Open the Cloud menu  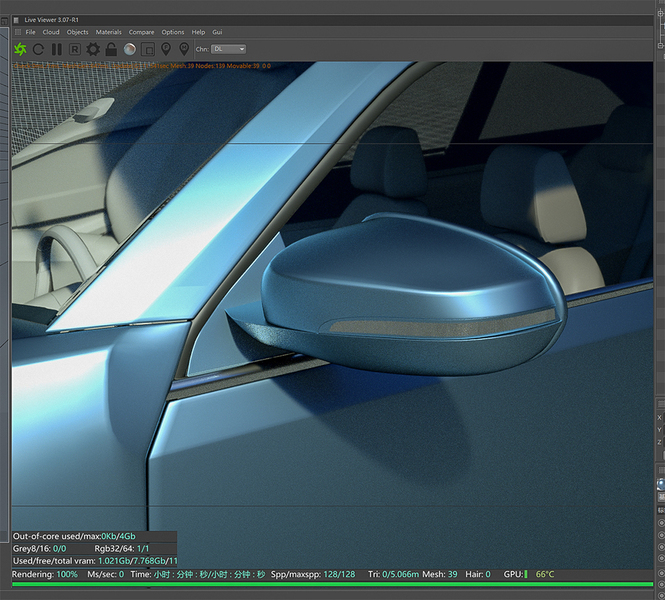(x=51, y=32)
